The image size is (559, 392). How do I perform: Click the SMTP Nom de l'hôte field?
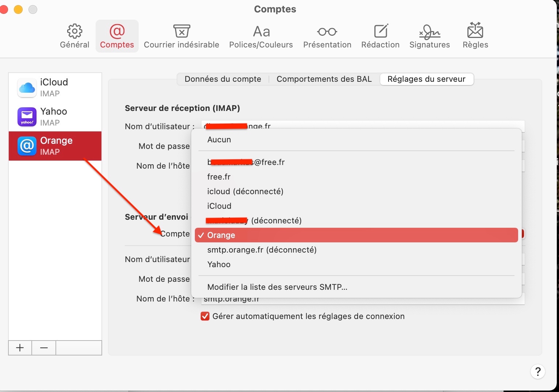(363, 299)
